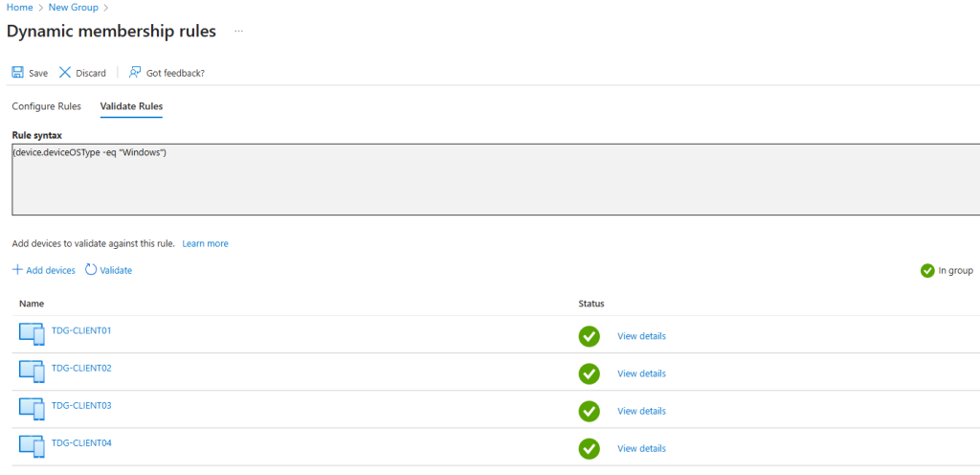Screen dimensions: 980x475
Task: Select the Validate Rules tab
Action: click(131, 106)
